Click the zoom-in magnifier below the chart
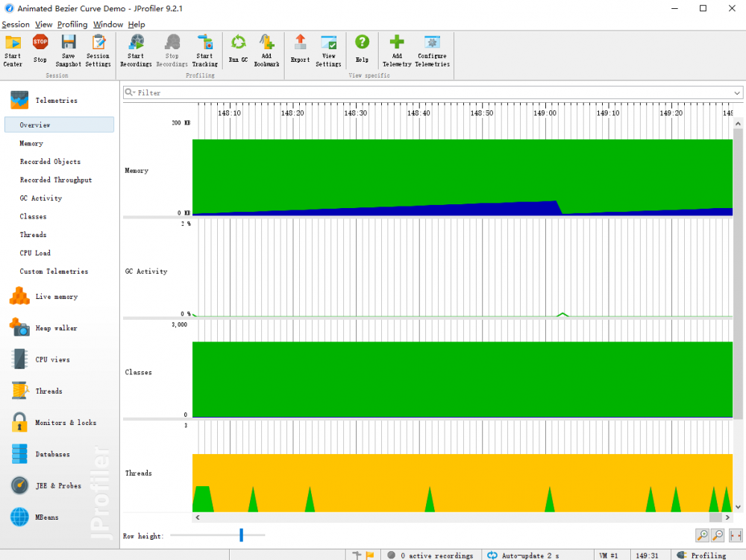The height and width of the screenshot is (560, 746). click(702, 535)
